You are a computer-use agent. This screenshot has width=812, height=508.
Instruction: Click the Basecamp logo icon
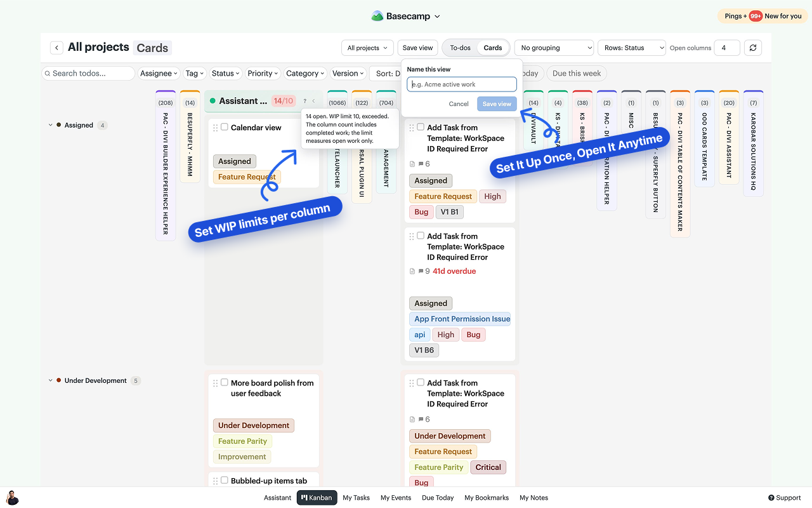tap(377, 16)
